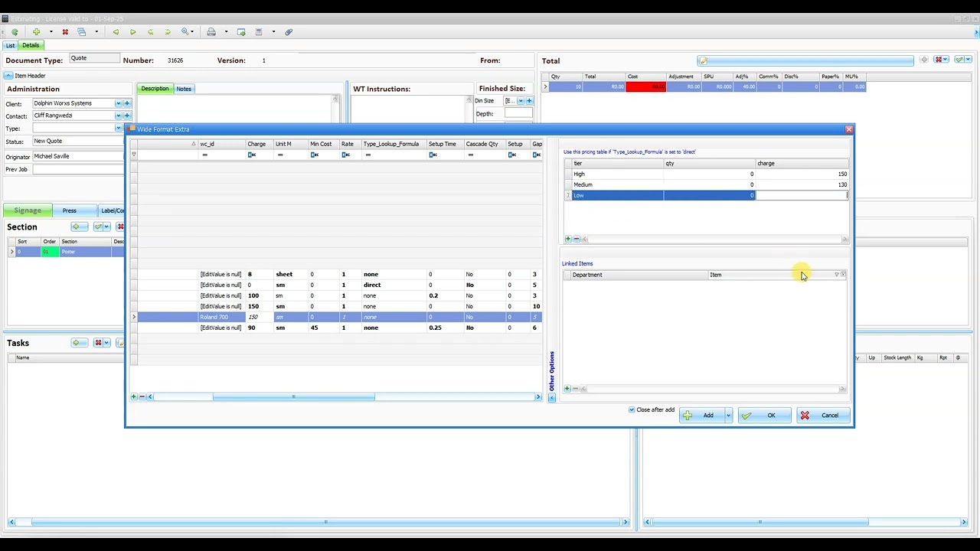This screenshot has width=980, height=551.
Task: Click the Document Type Quote field
Action: [x=95, y=59]
